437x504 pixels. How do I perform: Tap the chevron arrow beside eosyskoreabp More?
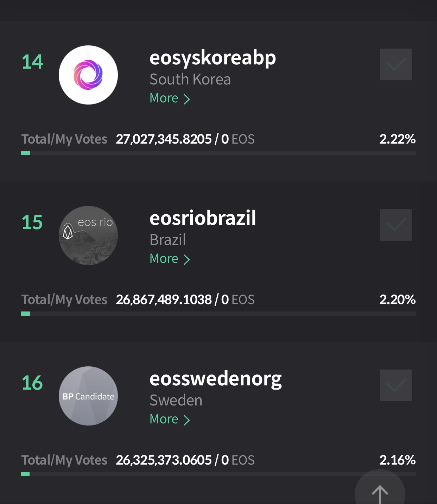tap(187, 99)
